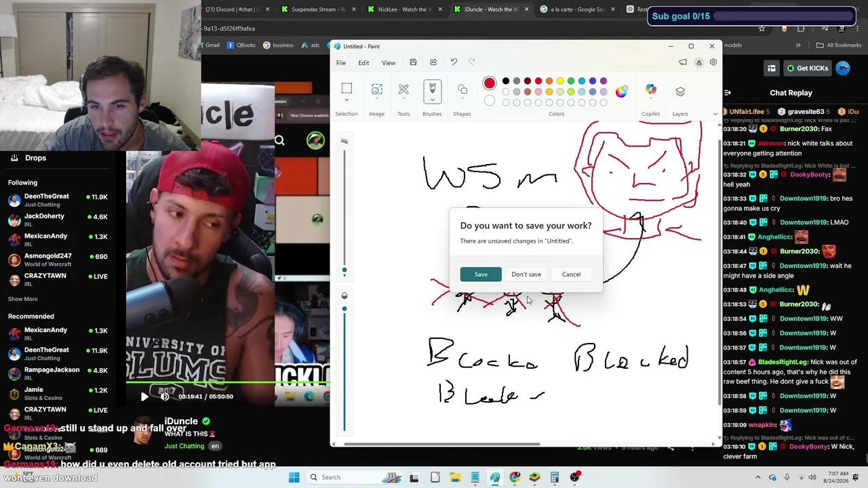Click the Share icon in Paint
The width and height of the screenshot is (868, 488).
click(433, 62)
